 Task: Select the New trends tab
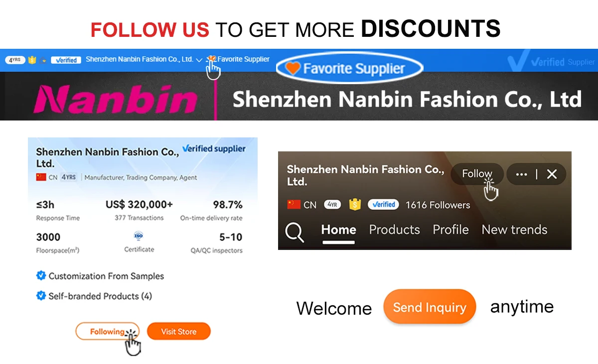514,230
